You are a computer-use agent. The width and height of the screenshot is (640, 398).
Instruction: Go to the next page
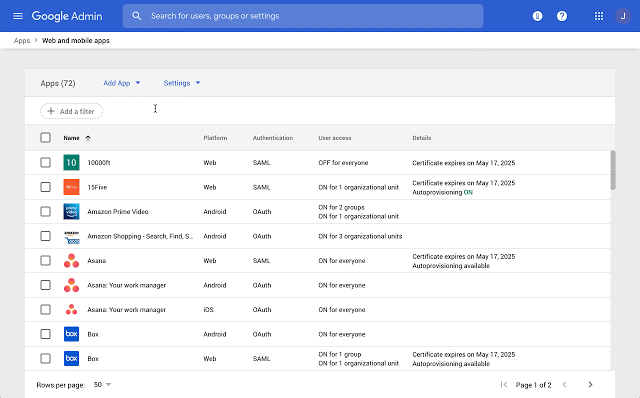click(590, 385)
